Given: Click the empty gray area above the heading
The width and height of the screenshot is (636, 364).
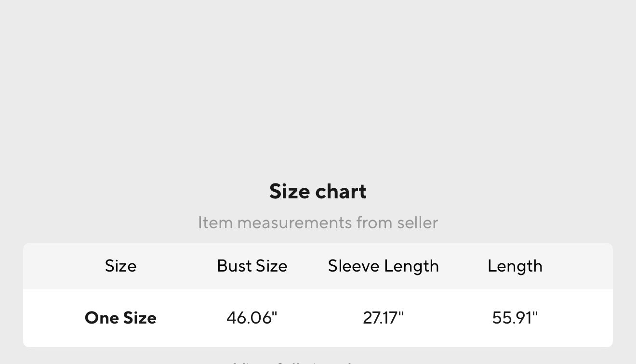Looking at the screenshot, I should (x=318, y=82).
